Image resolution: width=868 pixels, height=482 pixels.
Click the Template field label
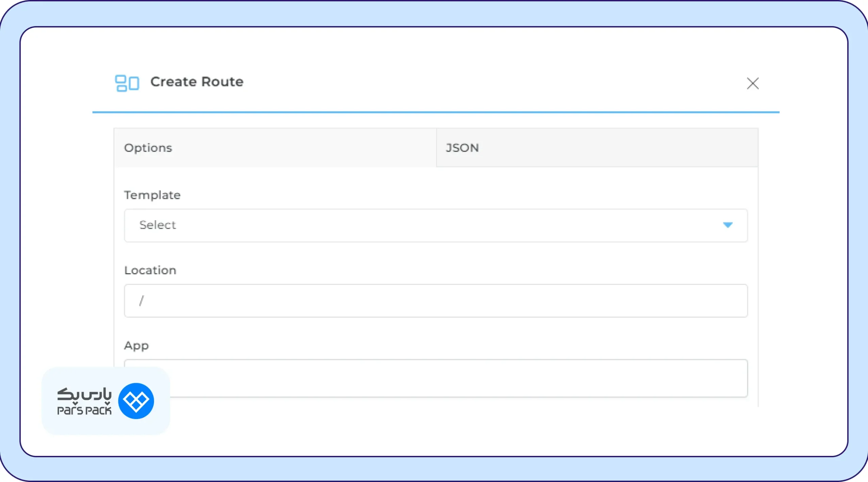pos(152,195)
